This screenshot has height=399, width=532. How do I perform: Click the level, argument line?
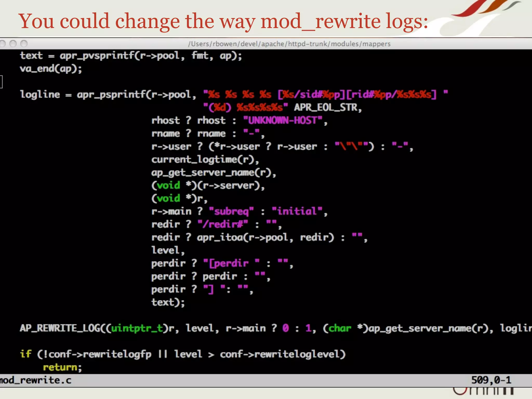168,250
